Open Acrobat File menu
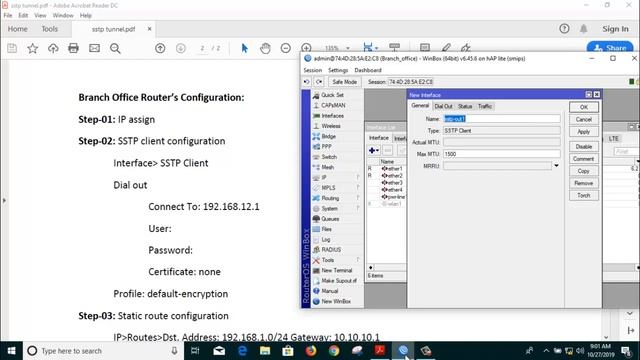Image resolution: width=640 pixels, height=360 pixels. click(x=8, y=15)
